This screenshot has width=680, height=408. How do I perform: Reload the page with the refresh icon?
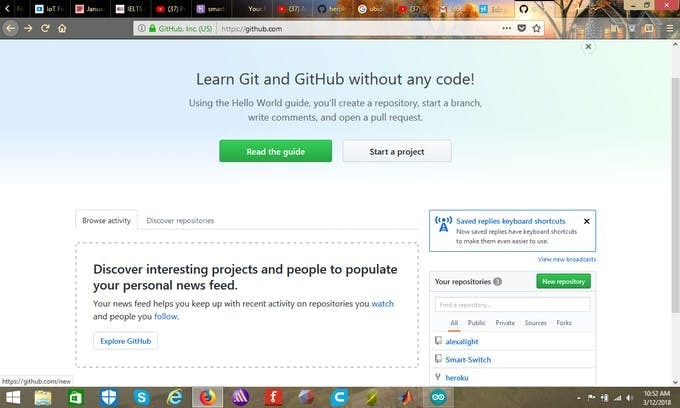[x=45, y=29]
